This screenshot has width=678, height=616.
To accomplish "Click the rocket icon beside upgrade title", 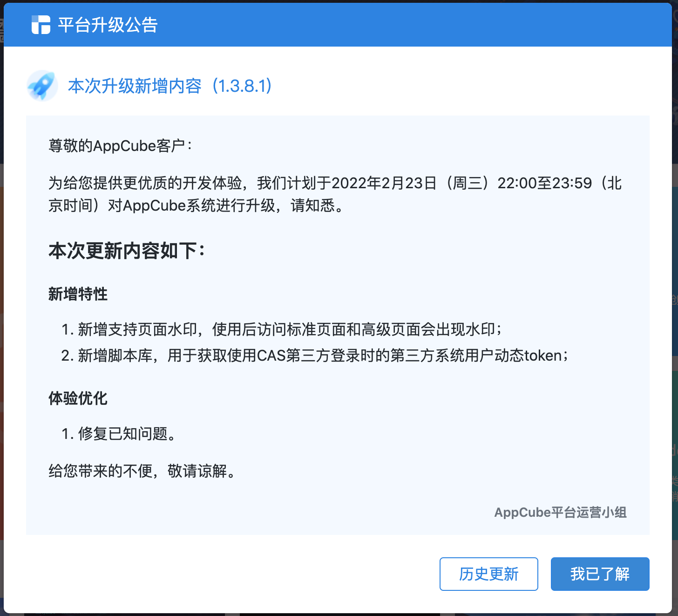I will click(x=42, y=86).
